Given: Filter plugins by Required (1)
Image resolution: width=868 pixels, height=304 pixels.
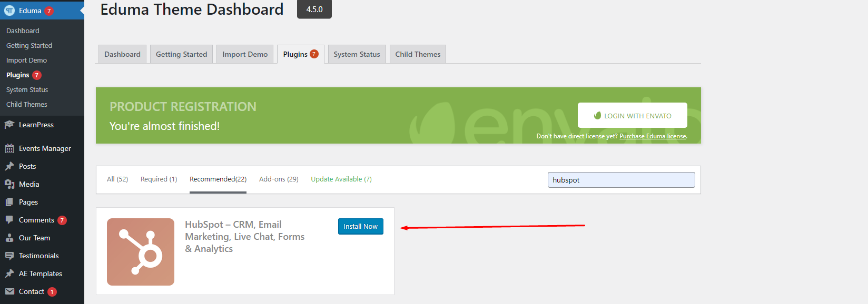Looking at the screenshot, I should 159,179.
